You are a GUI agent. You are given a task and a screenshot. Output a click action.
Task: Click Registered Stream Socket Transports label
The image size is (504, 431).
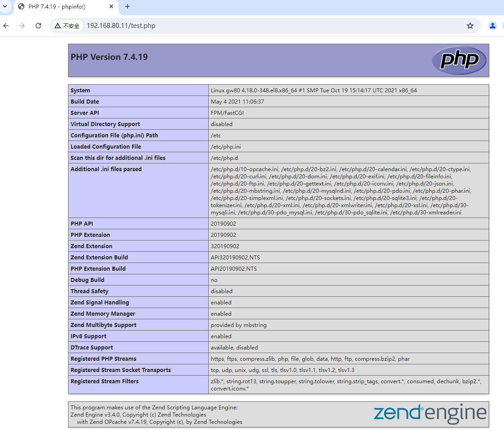[120, 370]
